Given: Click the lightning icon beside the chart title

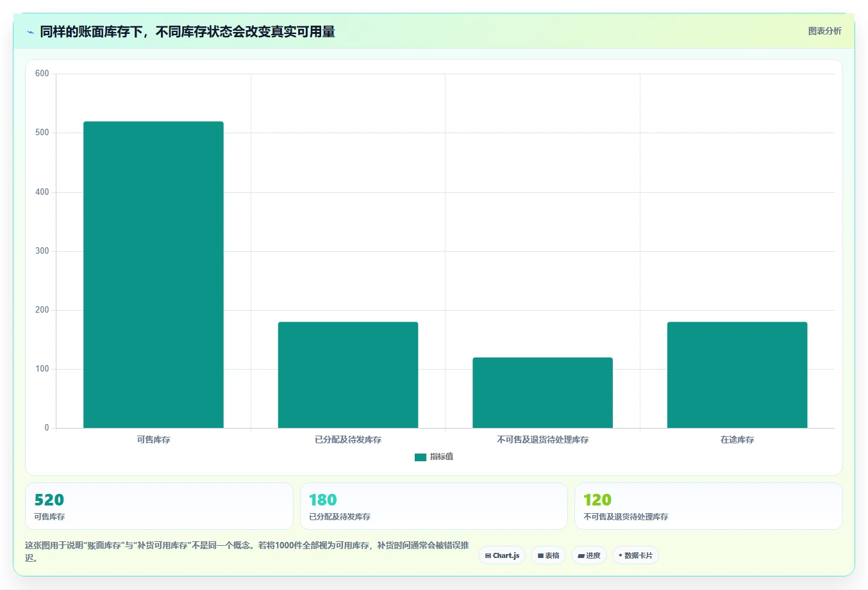Looking at the screenshot, I should click(30, 32).
